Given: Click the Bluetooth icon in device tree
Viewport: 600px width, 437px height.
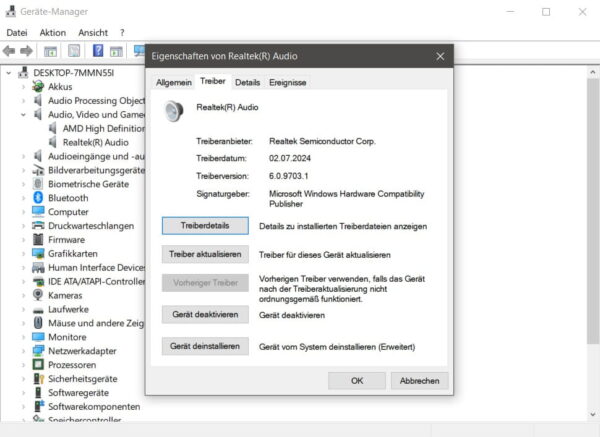Looking at the screenshot, I should (x=38, y=198).
